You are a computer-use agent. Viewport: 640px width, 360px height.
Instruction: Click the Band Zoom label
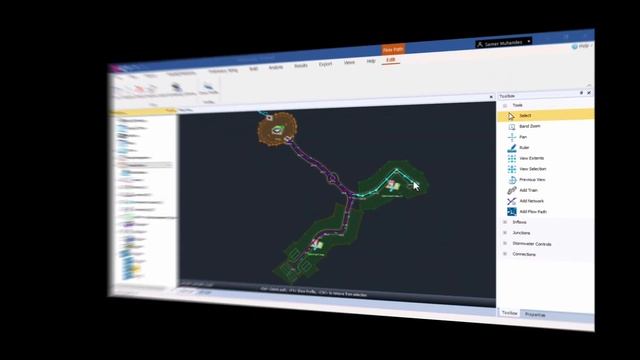pos(529,126)
